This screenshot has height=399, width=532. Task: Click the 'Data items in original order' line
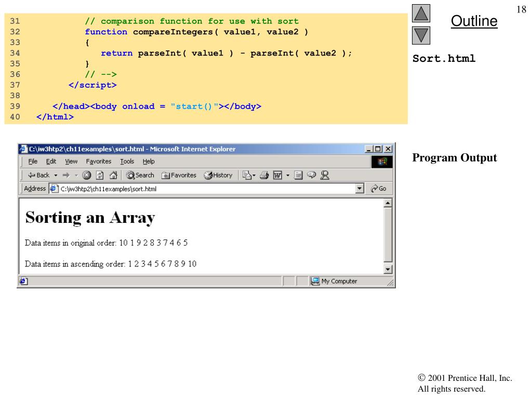coord(106,243)
